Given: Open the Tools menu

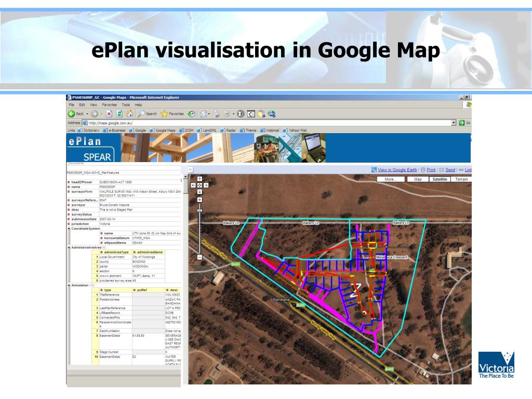Looking at the screenshot, I should click(126, 105).
